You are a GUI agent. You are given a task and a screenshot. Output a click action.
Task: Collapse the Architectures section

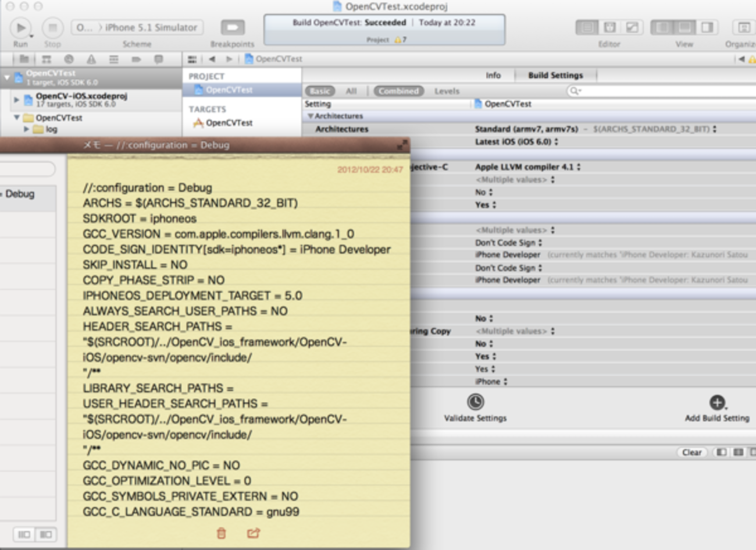tap(311, 116)
